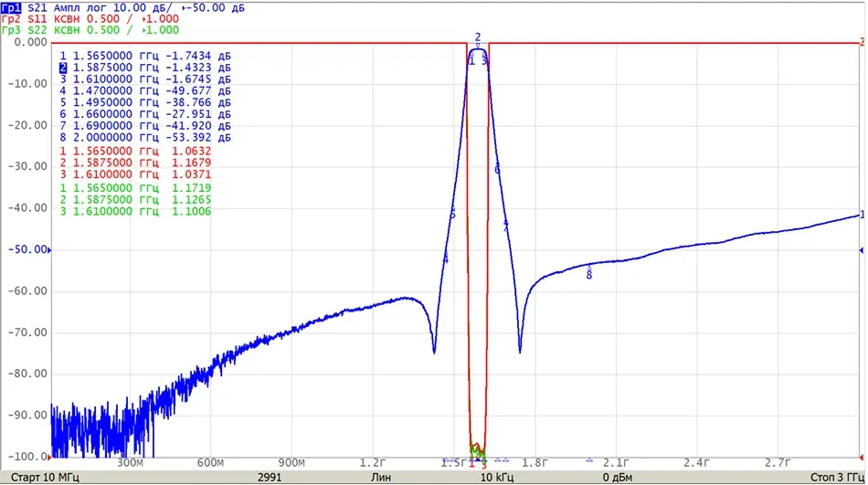This screenshot has width=868, height=485.
Task: Select the highlighted active marker 2 row
Action: (x=145, y=68)
